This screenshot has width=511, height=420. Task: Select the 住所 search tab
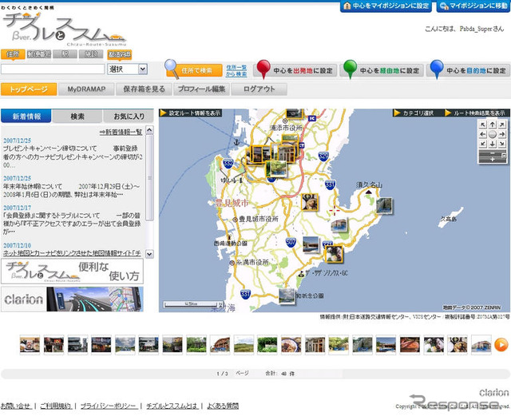pyautogui.click(x=13, y=54)
